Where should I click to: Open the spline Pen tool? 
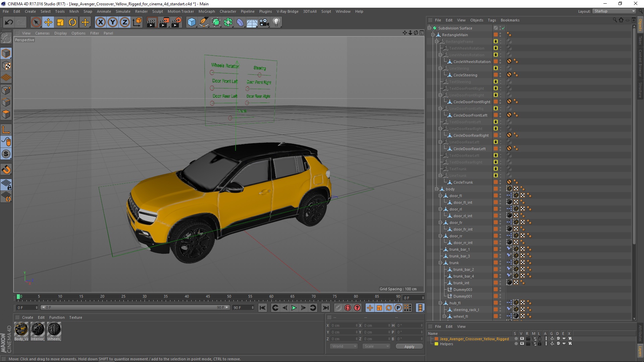(204, 22)
